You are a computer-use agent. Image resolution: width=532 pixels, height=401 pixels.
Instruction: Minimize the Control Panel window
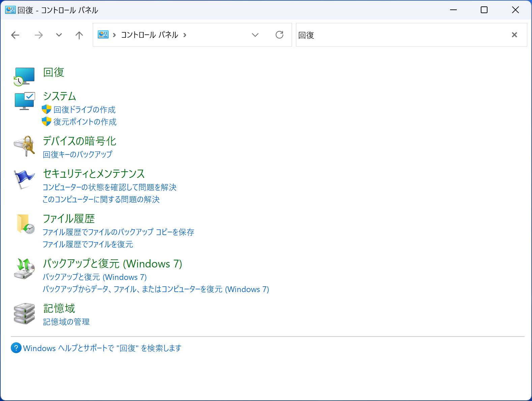pos(453,10)
